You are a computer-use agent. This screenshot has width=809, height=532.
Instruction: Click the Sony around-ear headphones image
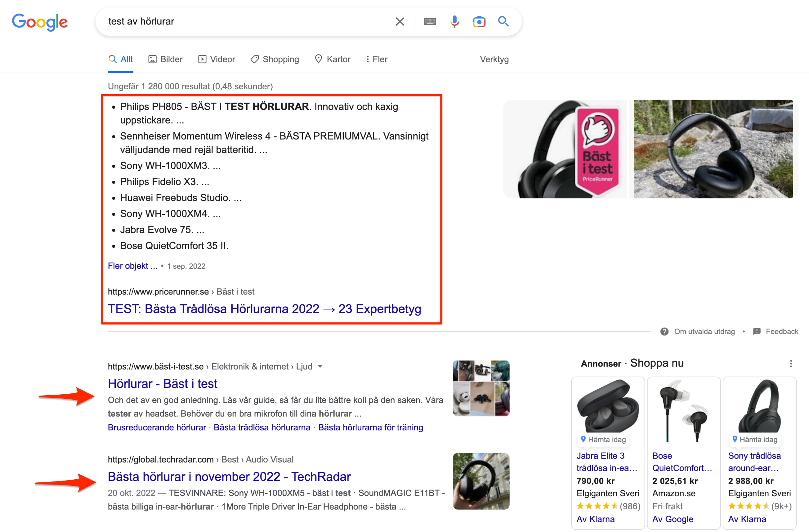(759, 406)
